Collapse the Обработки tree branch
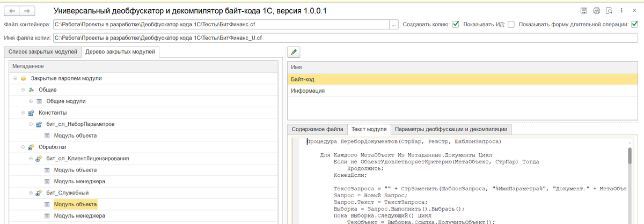644x224 pixels. click(x=23, y=147)
